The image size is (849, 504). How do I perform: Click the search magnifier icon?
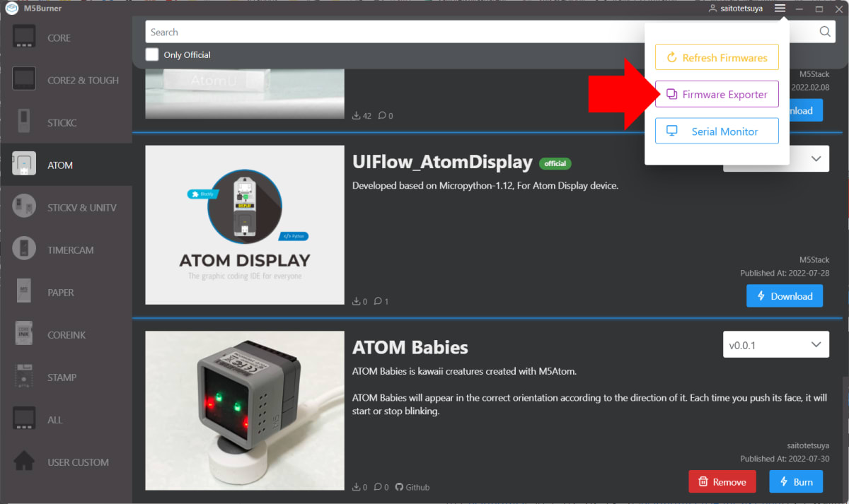click(825, 32)
